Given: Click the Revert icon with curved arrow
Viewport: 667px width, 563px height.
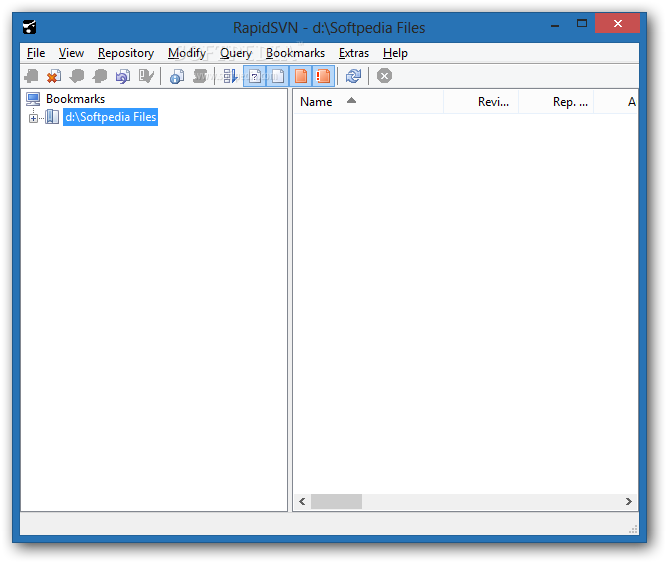Looking at the screenshot, I should pos(123,76).
